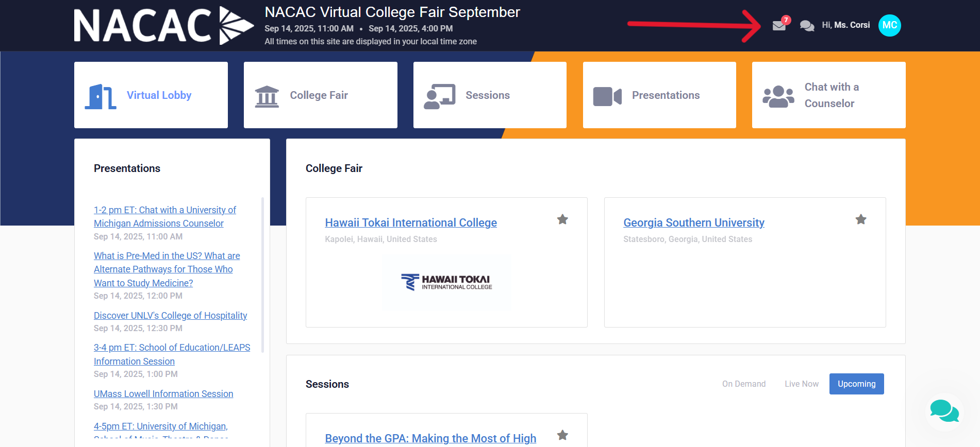Switch sessions filter to Live Now
Screen dimensions: 980x447
coord(802,384)
